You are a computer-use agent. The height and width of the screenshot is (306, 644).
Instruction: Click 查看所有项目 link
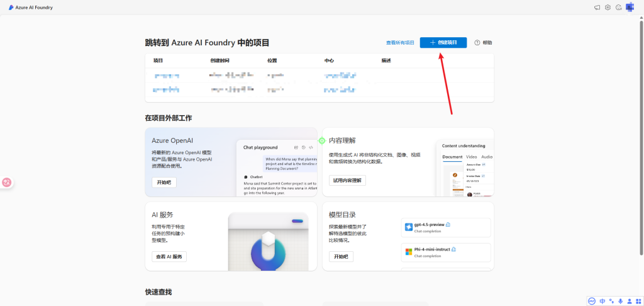coord(400,43)
